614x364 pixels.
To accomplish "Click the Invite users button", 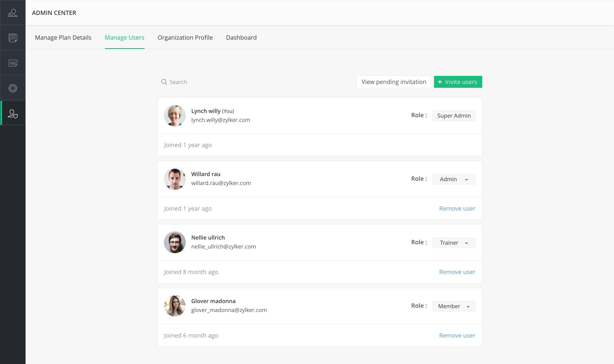I will [x=458, y=82].
